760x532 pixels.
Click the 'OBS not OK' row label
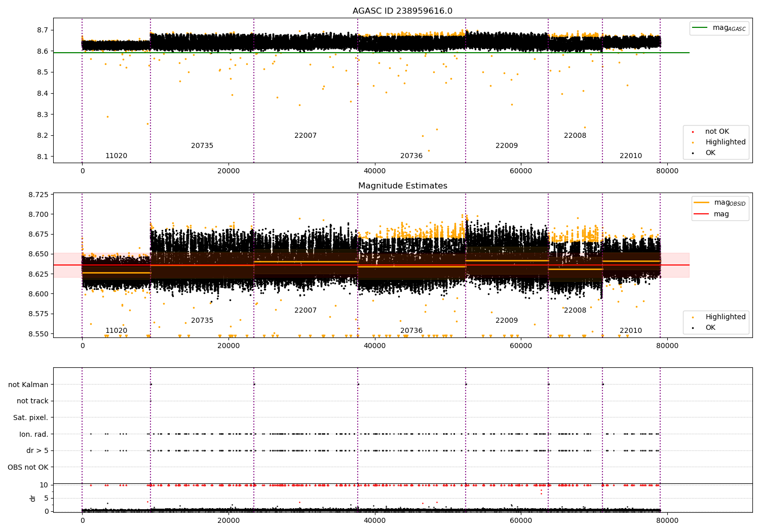(28, 467)
